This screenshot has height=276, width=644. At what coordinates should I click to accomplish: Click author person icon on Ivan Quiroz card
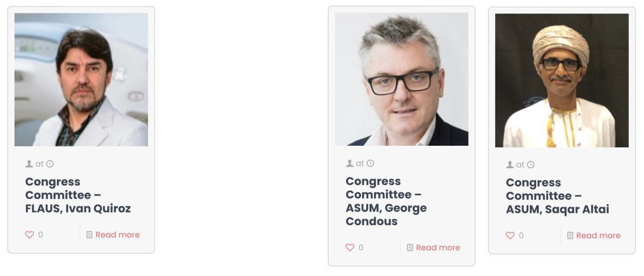(29, 164)
